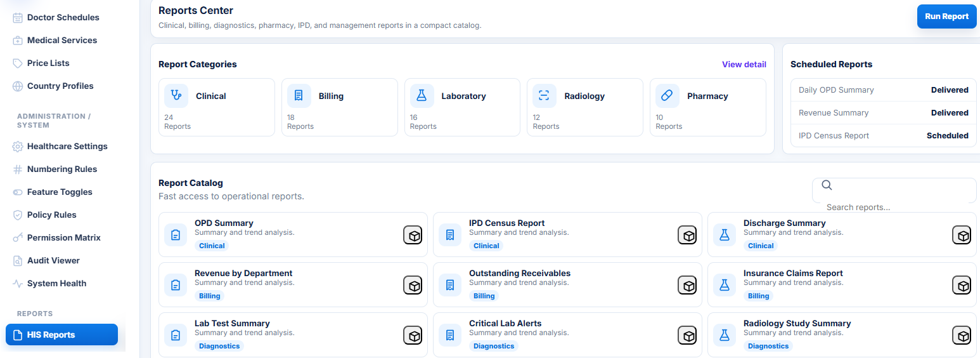980x358 pixels.
Task: Click the System Health pulse icon
Action: 18,283
